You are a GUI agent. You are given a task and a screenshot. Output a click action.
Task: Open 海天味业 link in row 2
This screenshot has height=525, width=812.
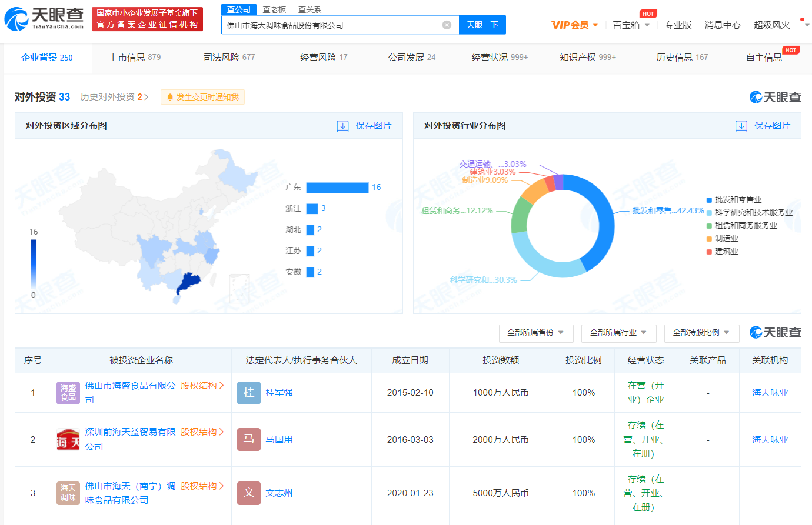[770, 440]
